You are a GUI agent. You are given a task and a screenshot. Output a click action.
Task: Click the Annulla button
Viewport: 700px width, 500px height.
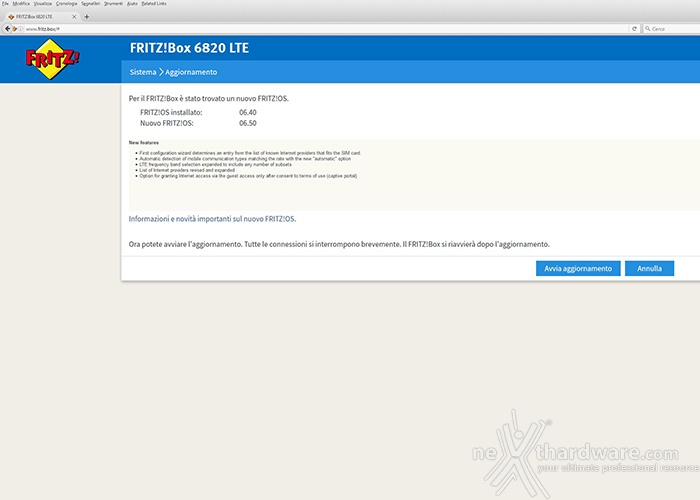650,268
